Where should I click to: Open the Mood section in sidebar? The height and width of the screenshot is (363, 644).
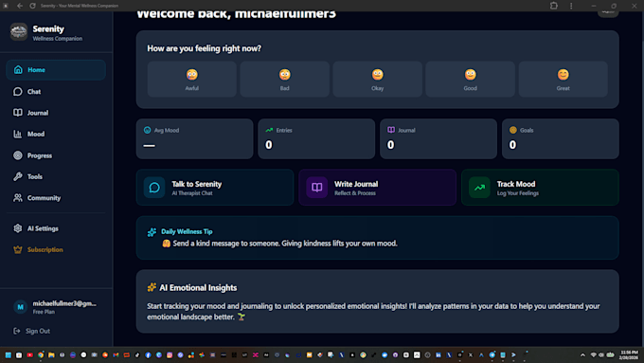[56, 134]
